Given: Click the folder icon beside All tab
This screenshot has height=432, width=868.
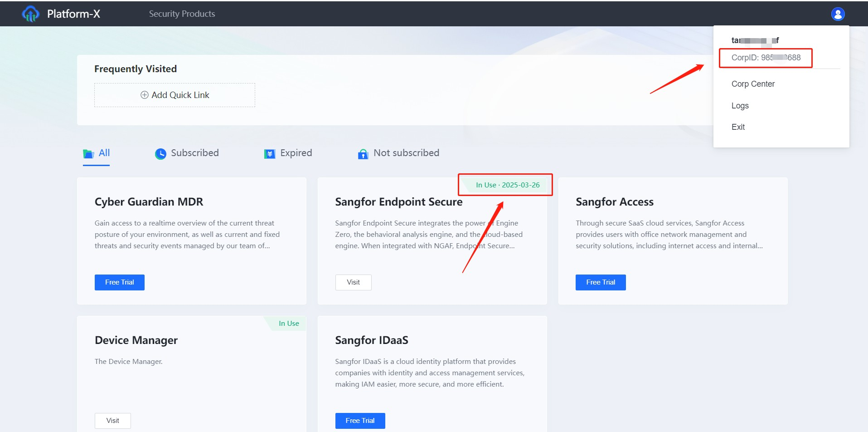Looking at the screenshot, I should (x=88, y=154).
